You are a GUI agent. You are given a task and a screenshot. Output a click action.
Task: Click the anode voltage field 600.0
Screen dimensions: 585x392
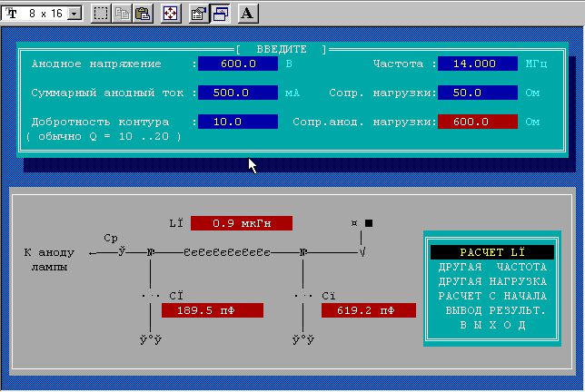coord(237,64)
